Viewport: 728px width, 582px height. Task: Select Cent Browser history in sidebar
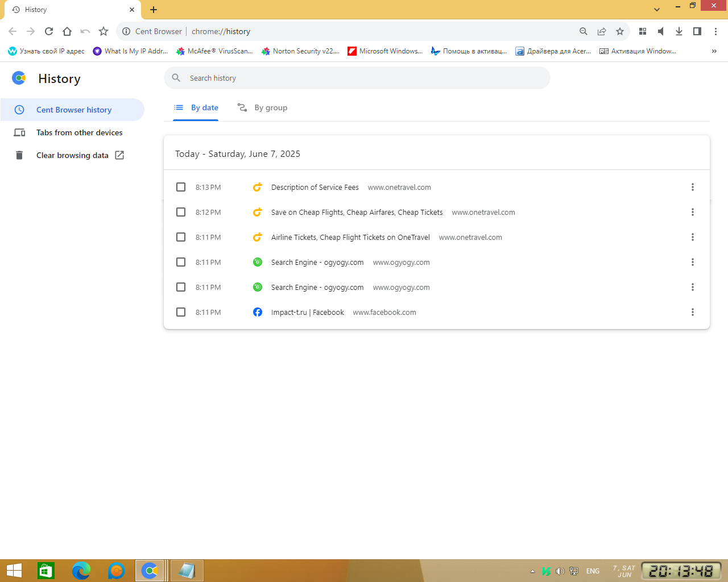click(72, 110)
